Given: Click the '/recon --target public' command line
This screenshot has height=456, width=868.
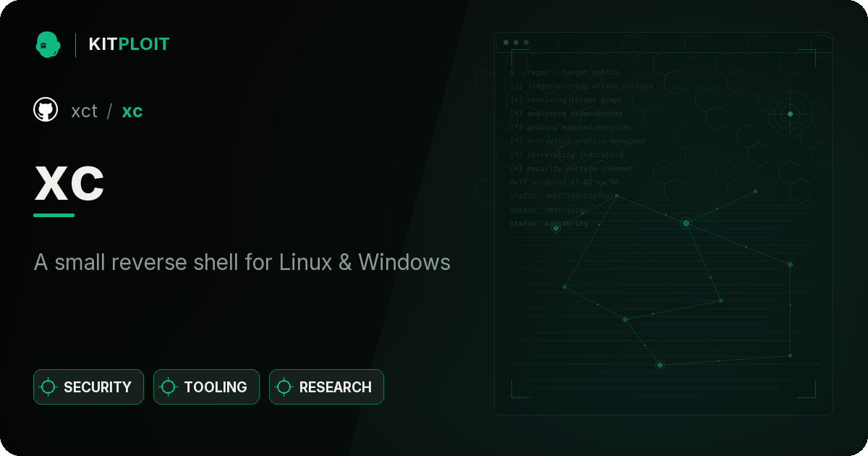Looking at the screenshot, I should tap(565, 72).
